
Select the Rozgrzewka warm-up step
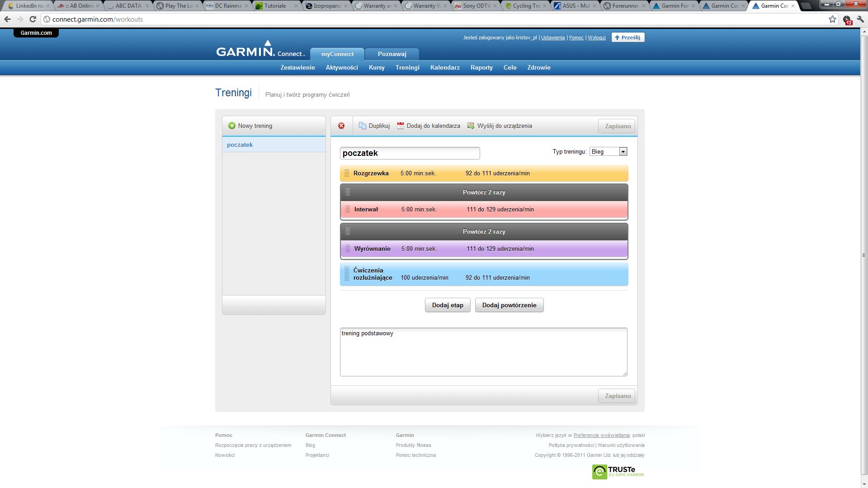pyautogui.click(x=484, y=174)
